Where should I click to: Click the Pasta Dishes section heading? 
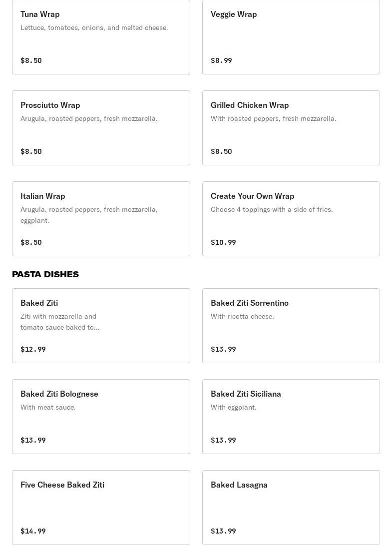45,274
